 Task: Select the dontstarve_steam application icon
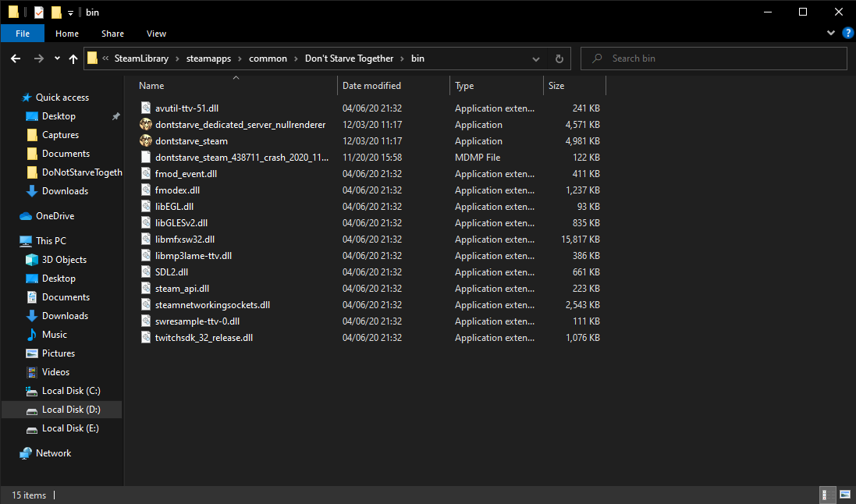tap(145, 141)
